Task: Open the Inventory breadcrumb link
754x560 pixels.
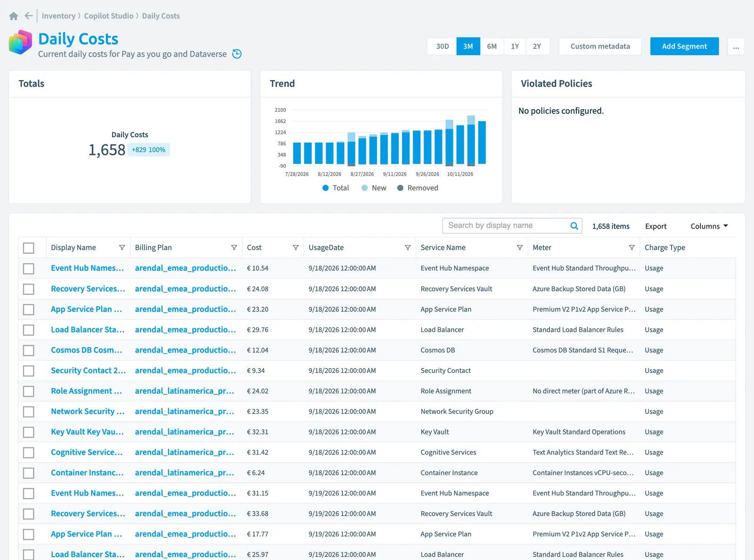Action: click(x=58, y=16)
